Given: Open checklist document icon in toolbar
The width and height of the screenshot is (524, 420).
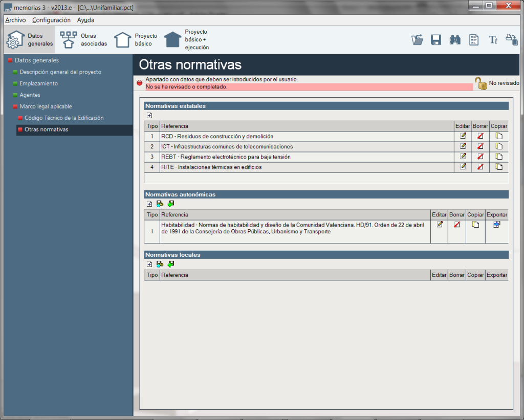Looking at the screenshot, I should [x=474, y=40].
